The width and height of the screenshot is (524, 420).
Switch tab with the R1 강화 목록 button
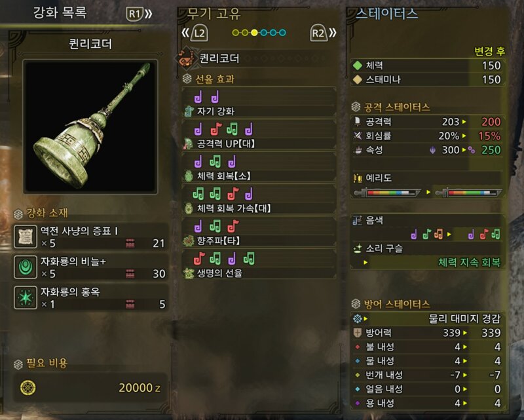(139, 14)
